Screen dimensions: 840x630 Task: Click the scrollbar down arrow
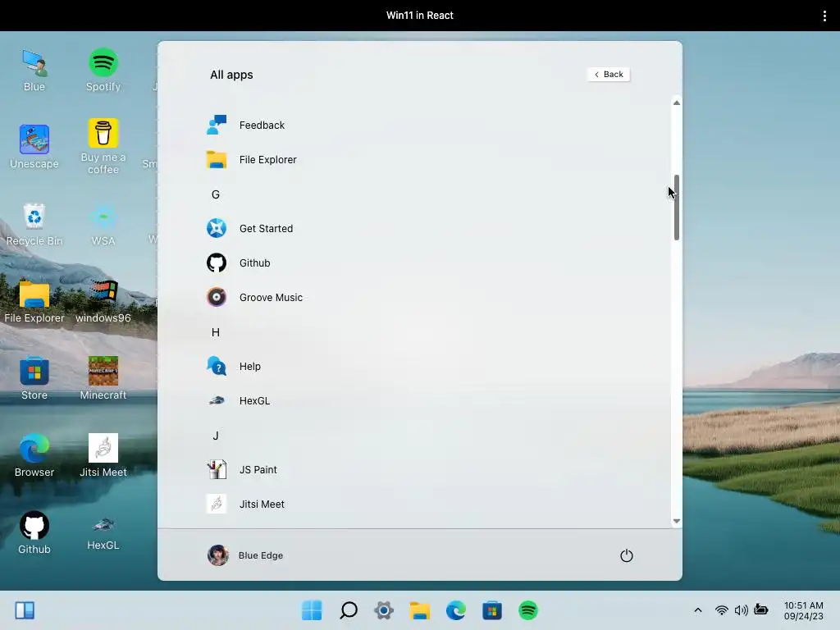coord(677,521)
